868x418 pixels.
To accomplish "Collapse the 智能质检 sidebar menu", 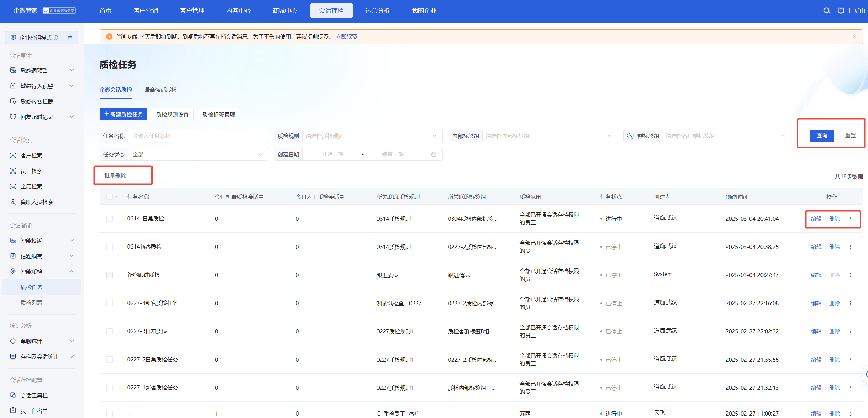I will pyautogui.click(x=42, y=272).
